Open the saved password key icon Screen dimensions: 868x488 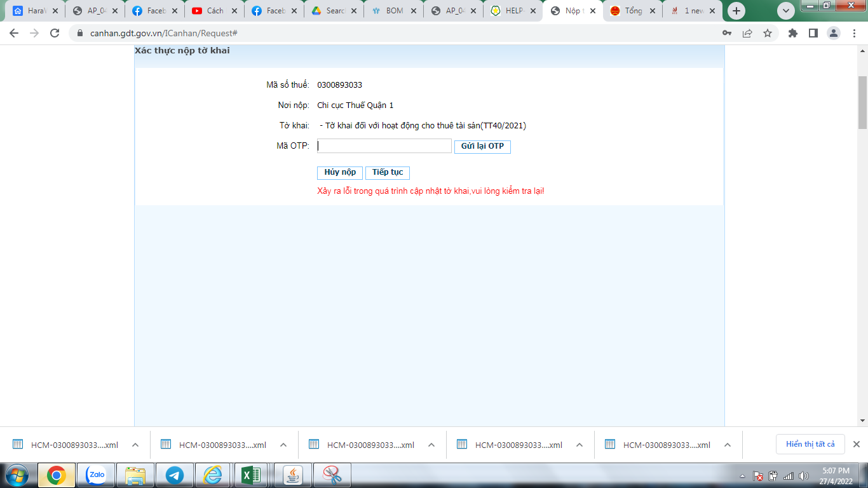coord(727,33)
